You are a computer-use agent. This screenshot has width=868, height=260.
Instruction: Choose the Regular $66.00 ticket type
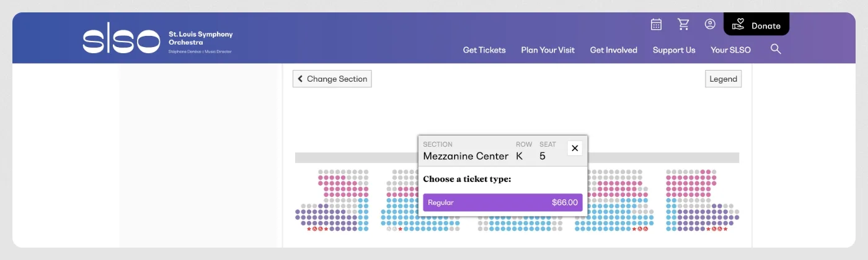tap(502, 202)
